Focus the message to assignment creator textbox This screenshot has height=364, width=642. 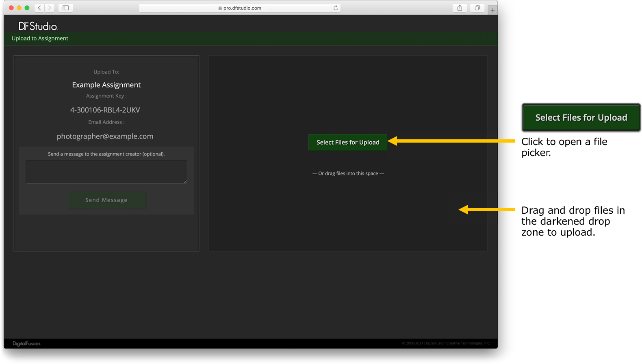106,171
